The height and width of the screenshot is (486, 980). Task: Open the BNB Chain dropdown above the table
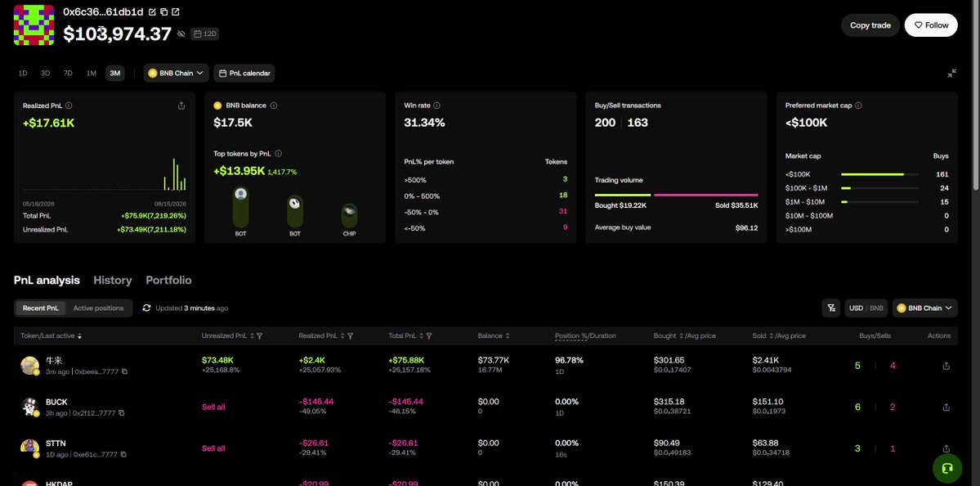[x=925, y=308]
